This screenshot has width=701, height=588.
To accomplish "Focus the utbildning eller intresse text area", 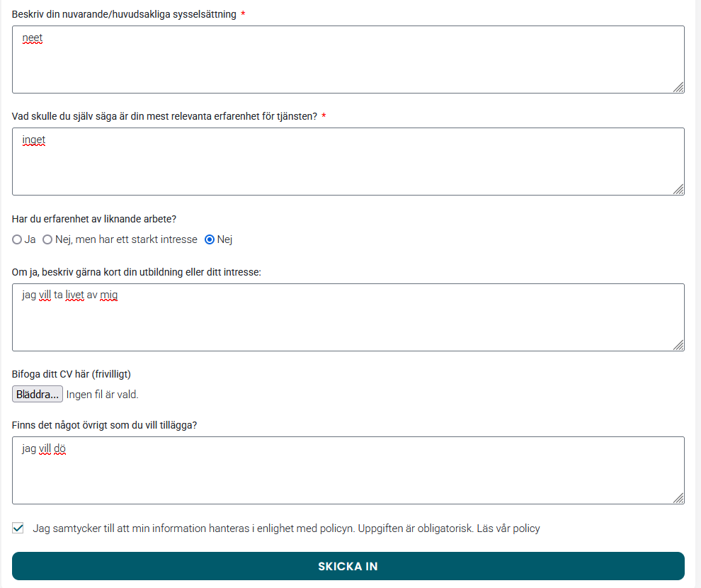I will (x=348, y=317).
